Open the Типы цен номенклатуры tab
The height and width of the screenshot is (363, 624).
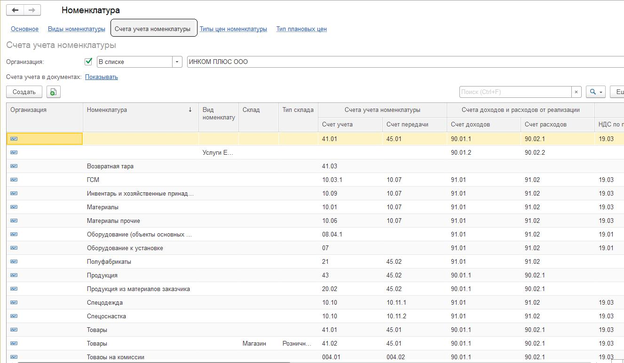point(233,29)
